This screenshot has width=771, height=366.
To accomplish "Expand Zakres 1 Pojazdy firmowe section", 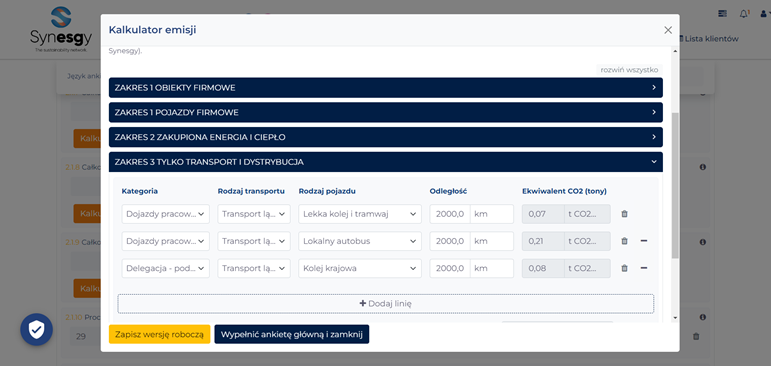I will [x=386, y=112].
